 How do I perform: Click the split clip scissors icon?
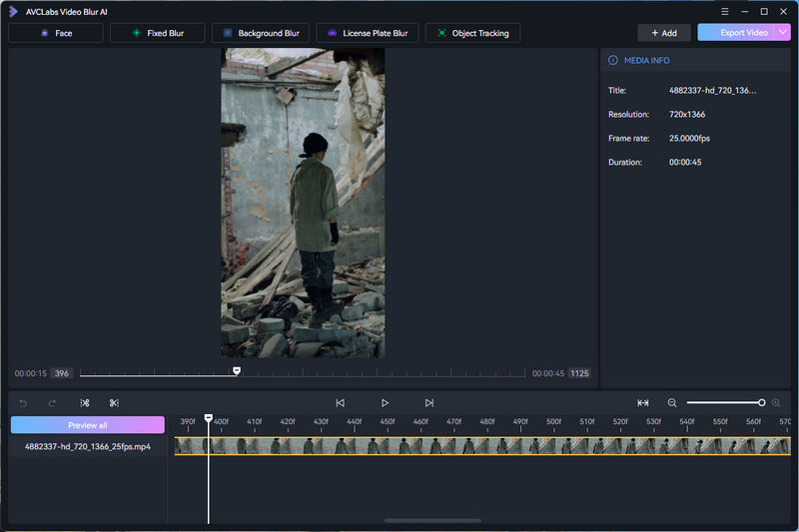[x=85, y=403]
